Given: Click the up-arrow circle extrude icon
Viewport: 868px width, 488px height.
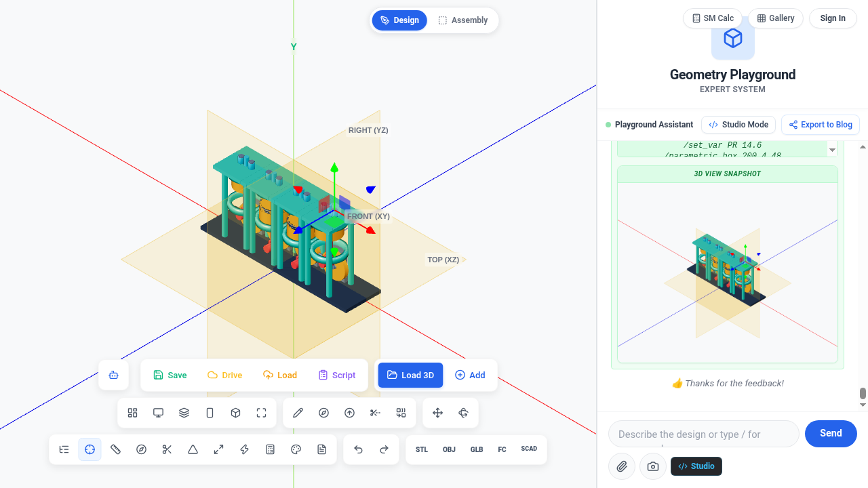Looking at the screenshot, I should (x=350, y=413).
